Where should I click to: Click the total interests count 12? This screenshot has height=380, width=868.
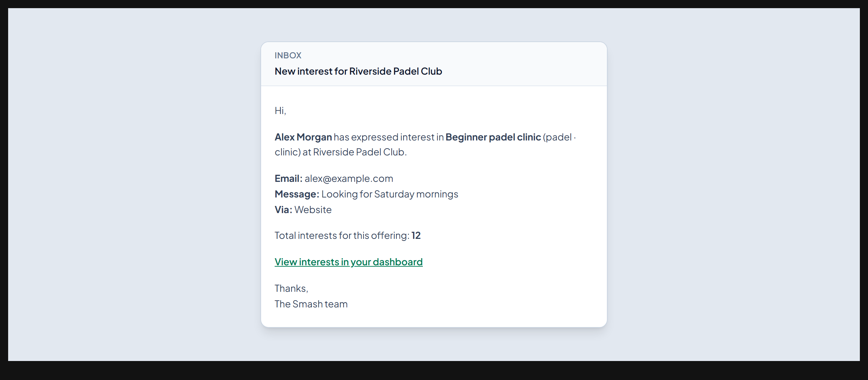coord(416,235)
